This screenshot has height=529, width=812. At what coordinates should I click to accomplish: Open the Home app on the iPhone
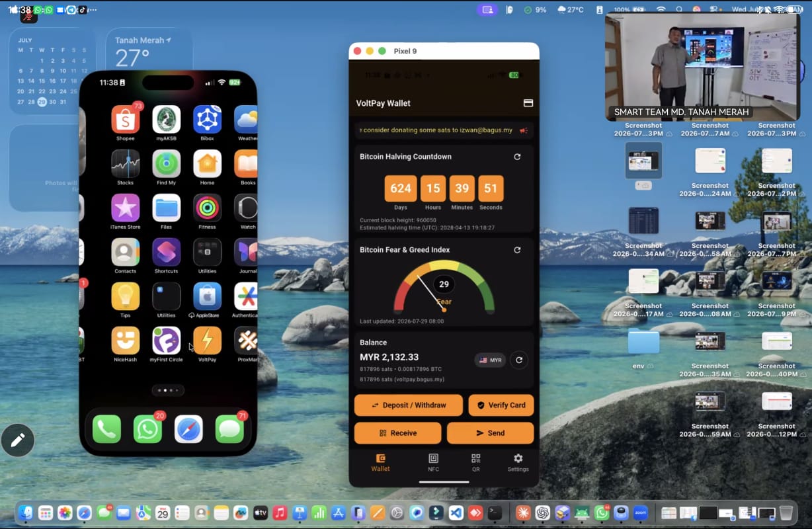point(207,163)
